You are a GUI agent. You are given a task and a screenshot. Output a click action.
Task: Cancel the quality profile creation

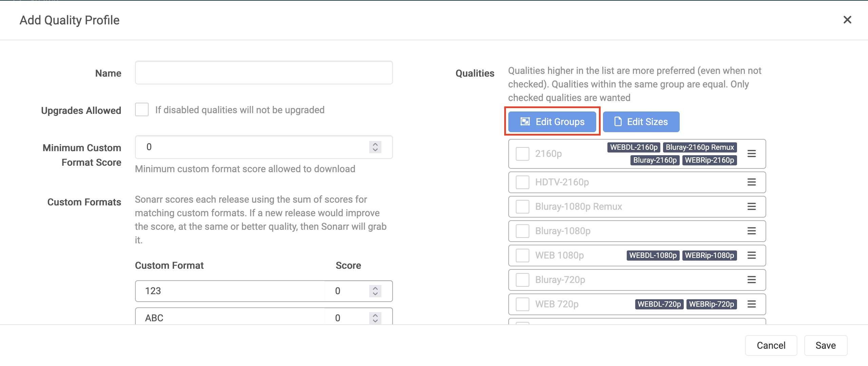(771, 345)
